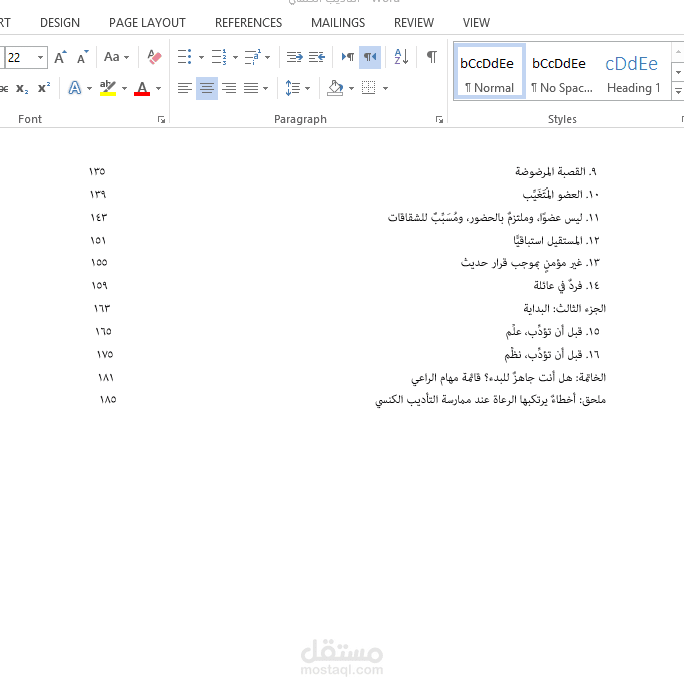The height and width of the screenshot is (691, 684).
Task: Expand line spacing dropdown arrow
Action: point(308,88)
